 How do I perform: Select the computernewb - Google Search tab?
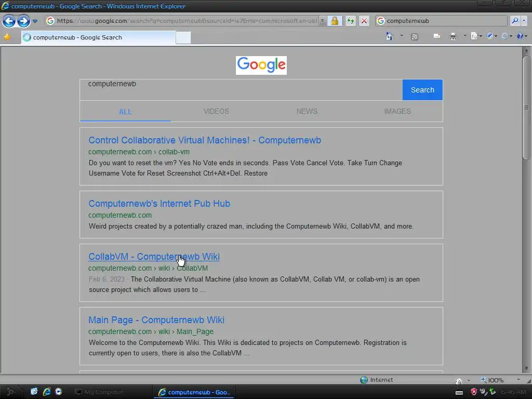(x=98, y=37)
